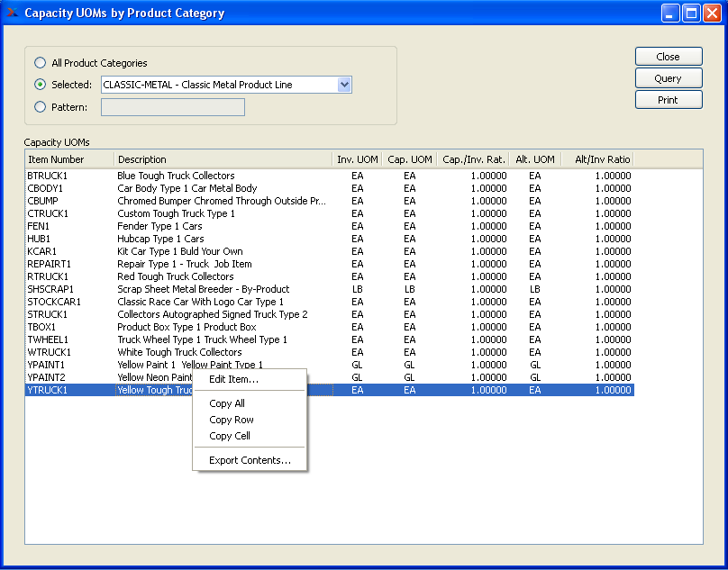Viewport: 728px width, 570px height.
Task: Enable the Pattern radio button
Action: tap(40, 107)
